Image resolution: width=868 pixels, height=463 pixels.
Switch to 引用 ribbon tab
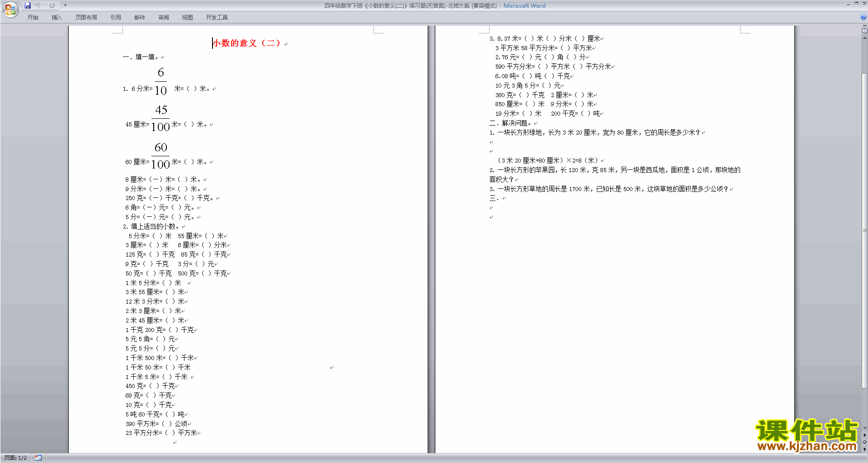point(116,18)
